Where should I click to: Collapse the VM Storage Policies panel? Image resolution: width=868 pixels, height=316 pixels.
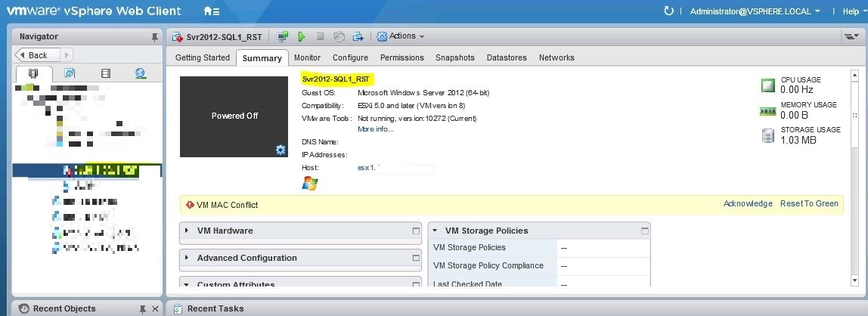(x=435, y=231)
